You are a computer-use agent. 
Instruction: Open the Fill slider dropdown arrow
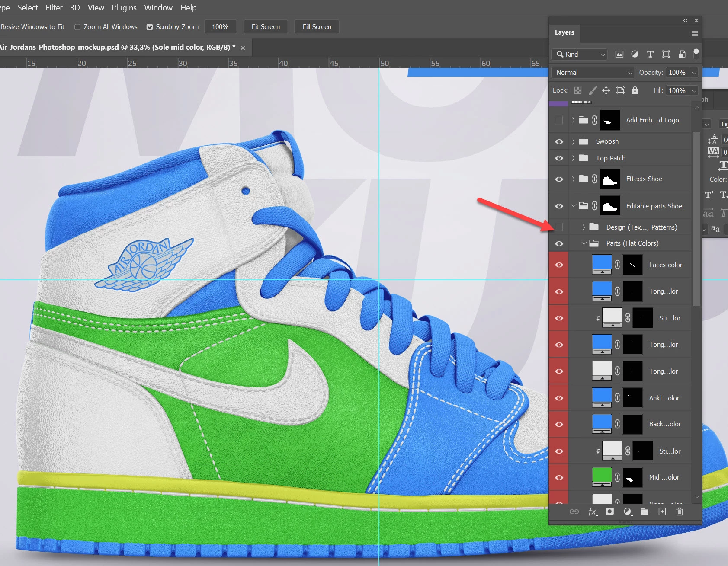point(694,90)
